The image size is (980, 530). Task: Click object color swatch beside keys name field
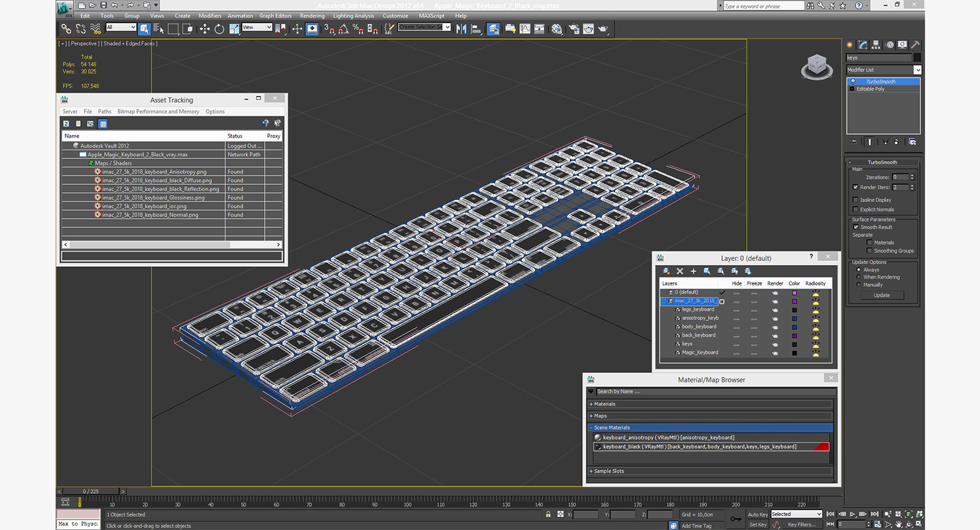point(917,58)
